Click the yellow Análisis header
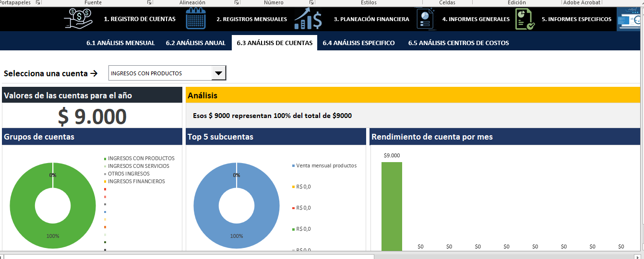This screenshot has width=644, height=259. [x=413, y=95]
